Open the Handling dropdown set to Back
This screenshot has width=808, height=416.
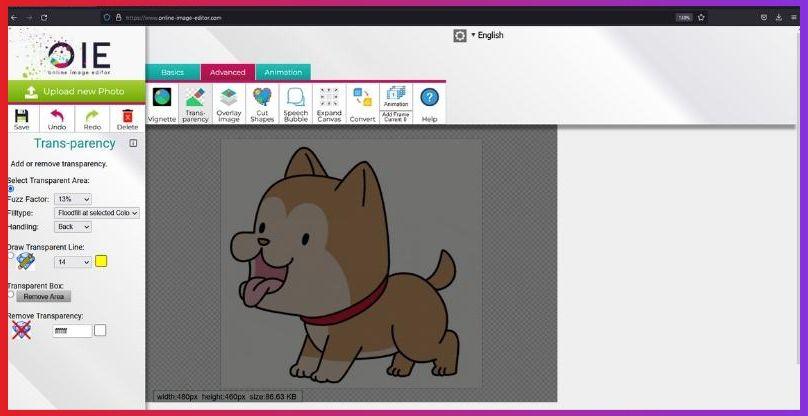point(73,227)
